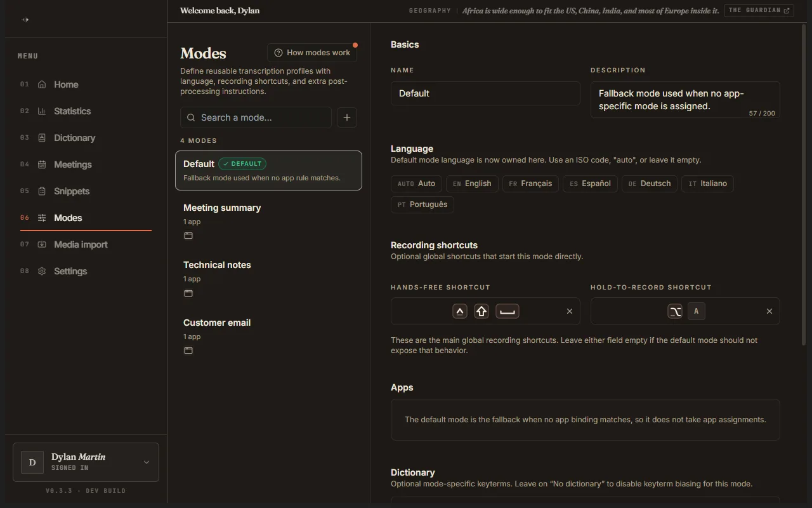Screen dimensions: 812x508
Task: Click the Snippets clipboard icon in sidebar
Action: click(x=42, y=191)
